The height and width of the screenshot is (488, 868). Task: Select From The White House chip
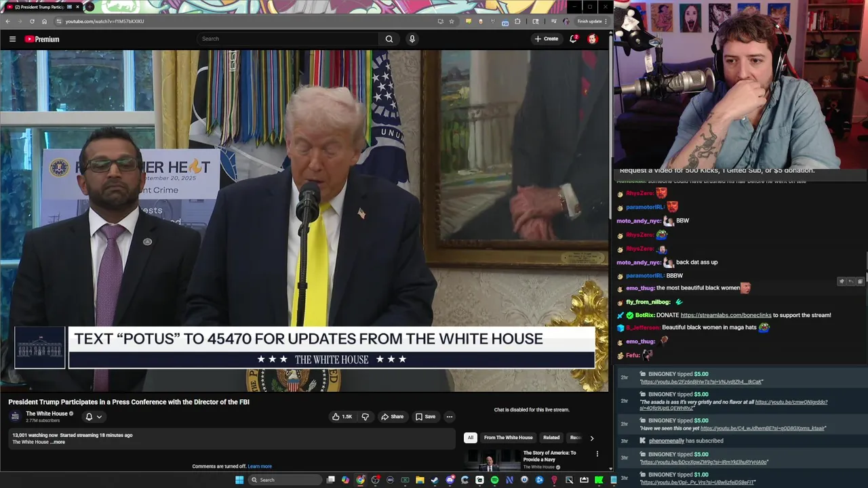[x=508, y=438]
